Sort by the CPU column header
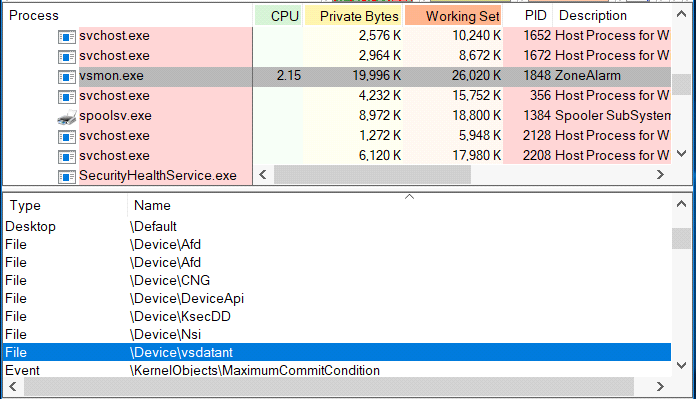696x399 pixels. tap(278, 16)
